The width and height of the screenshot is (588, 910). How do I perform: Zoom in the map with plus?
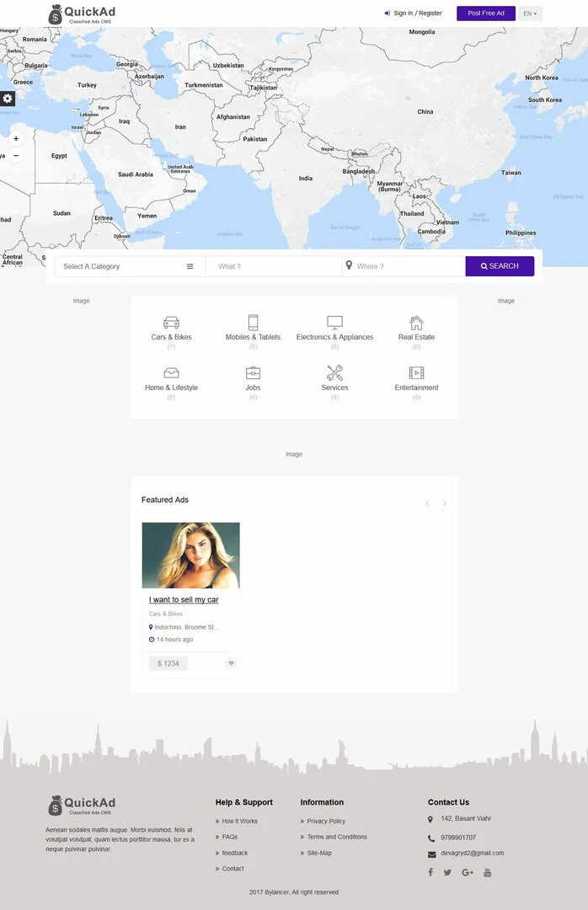(x=16, y=139)
